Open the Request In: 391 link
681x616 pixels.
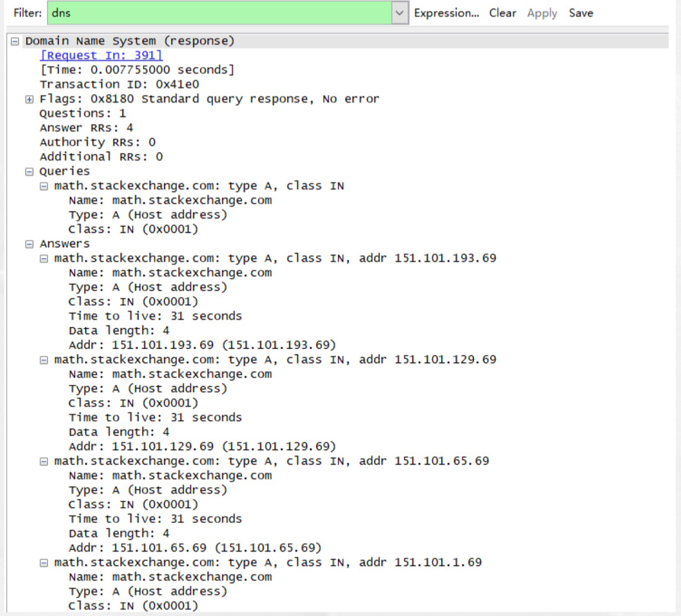101,55
